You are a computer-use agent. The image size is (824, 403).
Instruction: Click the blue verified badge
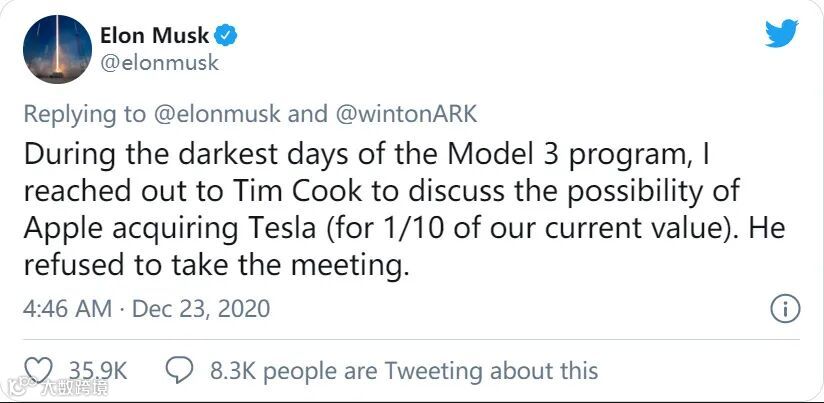(x=228, y=36)
